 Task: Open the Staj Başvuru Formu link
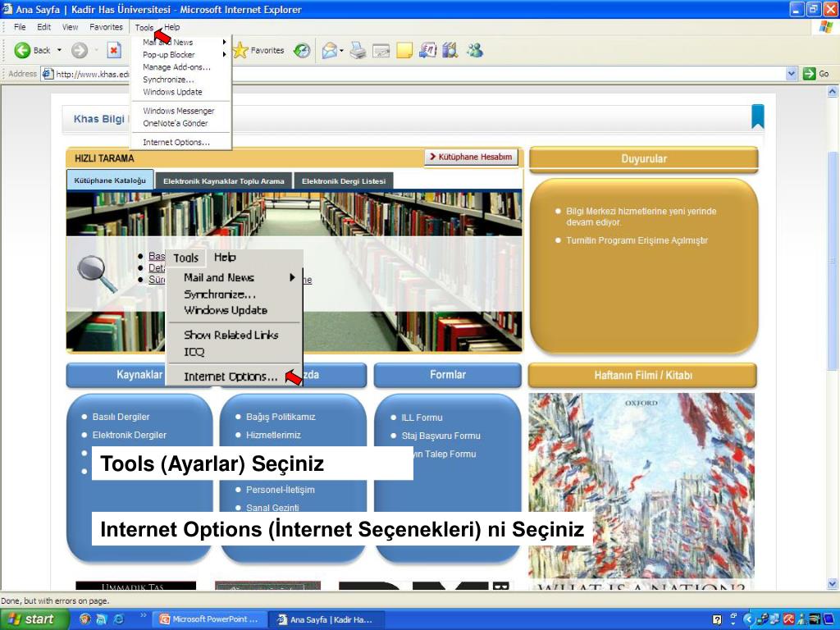(441, 436)
